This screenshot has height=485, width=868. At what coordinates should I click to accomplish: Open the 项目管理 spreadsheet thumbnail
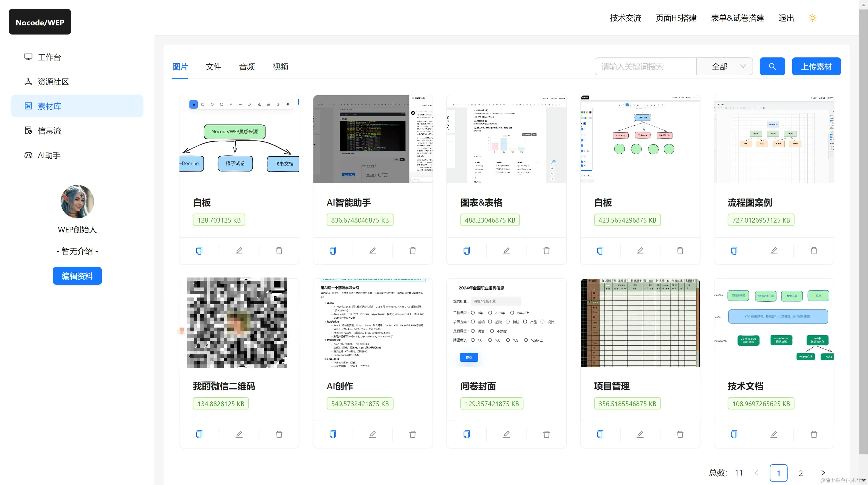click(640, 322)
